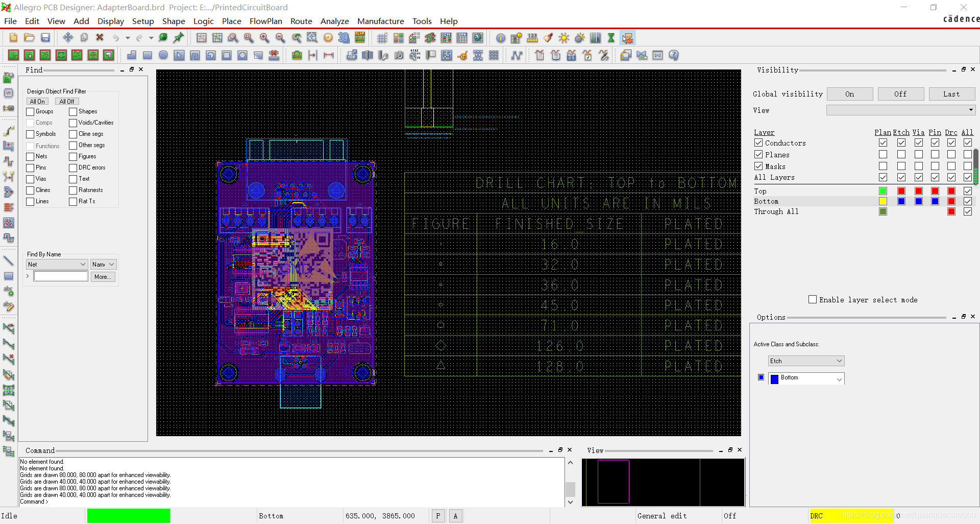This screenshot has height=524, width=980.
Task: Toggle the grid icon in toolbar
Action: pyautogui.click(x=382, y=38)
